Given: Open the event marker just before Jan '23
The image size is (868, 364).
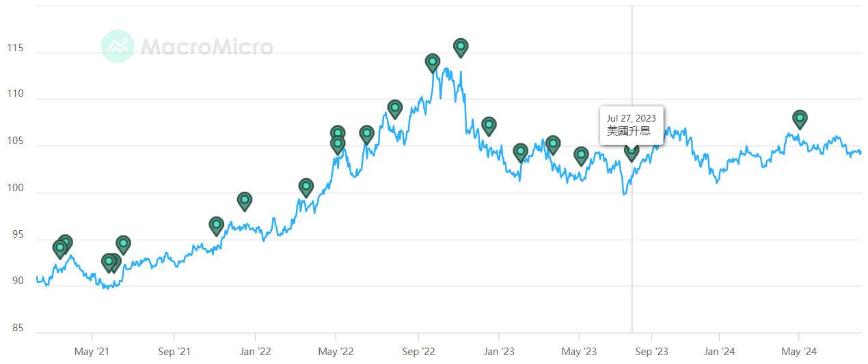Looking at the screenshot, I should pyautogui.click(x=489, y=125).
